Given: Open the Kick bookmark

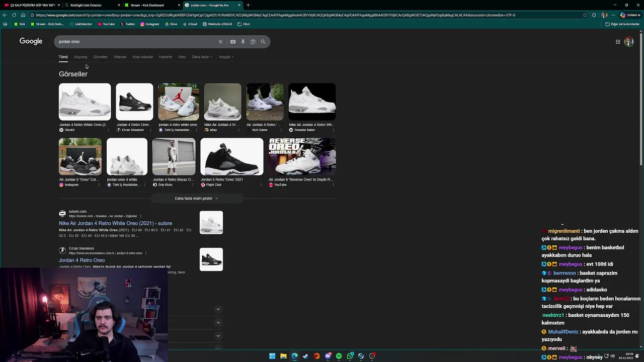Looking at the screenshot, I should [x=20, y=24].
